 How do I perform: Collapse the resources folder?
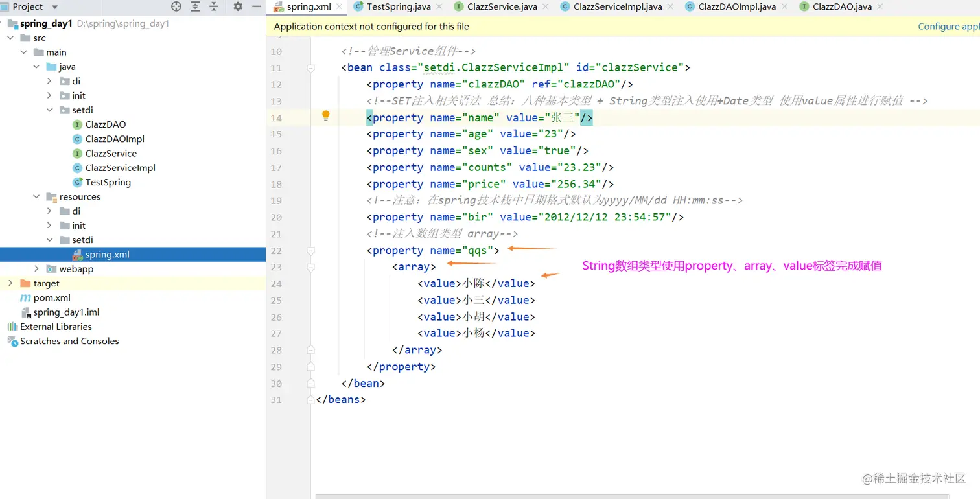36,197
